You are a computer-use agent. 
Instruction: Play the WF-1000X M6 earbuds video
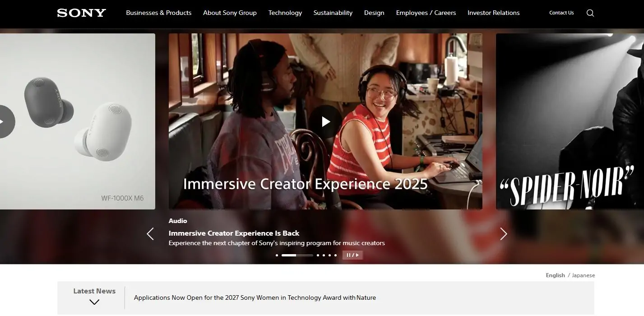pyautogui.click(x=2, y=121)
